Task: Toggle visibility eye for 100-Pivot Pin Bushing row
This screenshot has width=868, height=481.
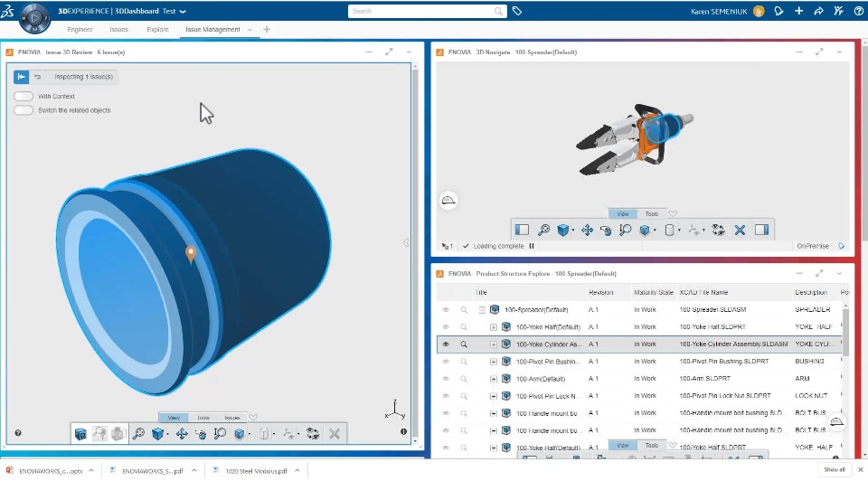Action: tap(446, 361)
